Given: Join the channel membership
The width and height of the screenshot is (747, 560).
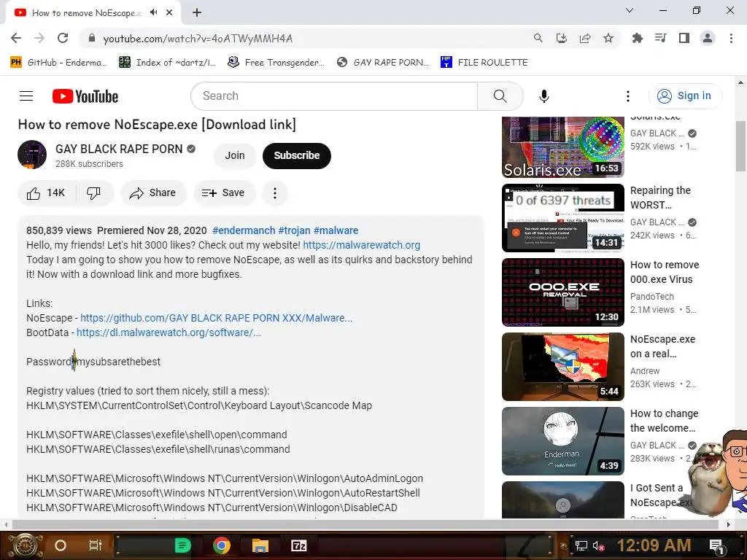Looking at the screenshot, I should click(x=235, y=156).
